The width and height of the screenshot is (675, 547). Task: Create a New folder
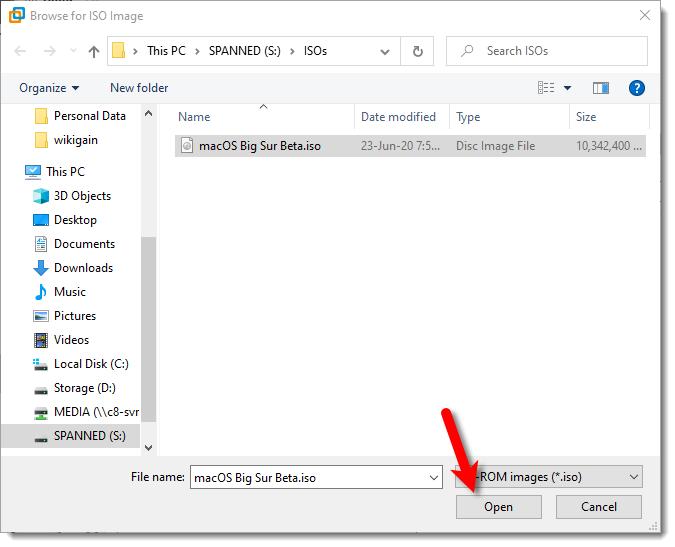(139, 88)
